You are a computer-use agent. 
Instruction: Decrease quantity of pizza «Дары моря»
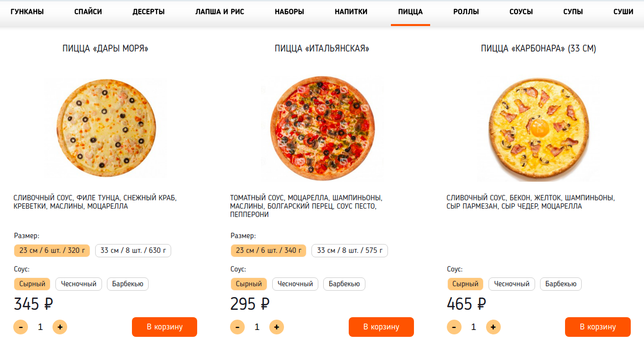click(x=21, y=327)
